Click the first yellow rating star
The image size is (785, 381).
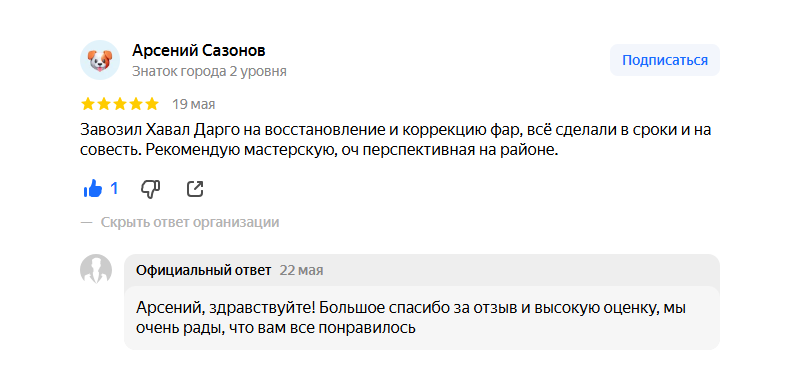88,104
